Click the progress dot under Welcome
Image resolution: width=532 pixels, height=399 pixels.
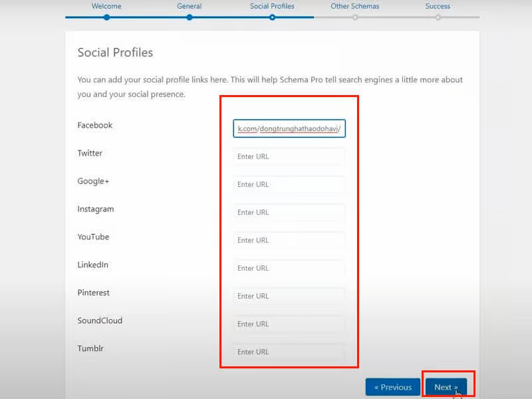coord(106,17)
